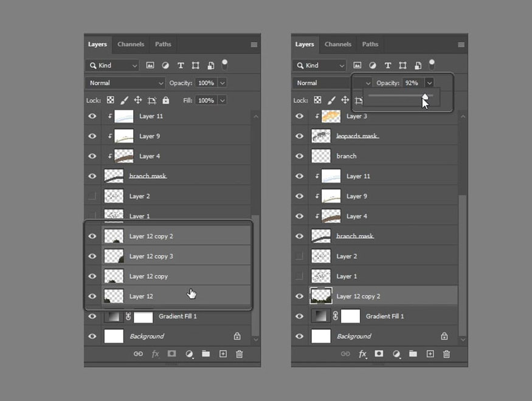Hide leopards mask layer in right panel
Screen dimensions: 532x401
click(299, 136)
